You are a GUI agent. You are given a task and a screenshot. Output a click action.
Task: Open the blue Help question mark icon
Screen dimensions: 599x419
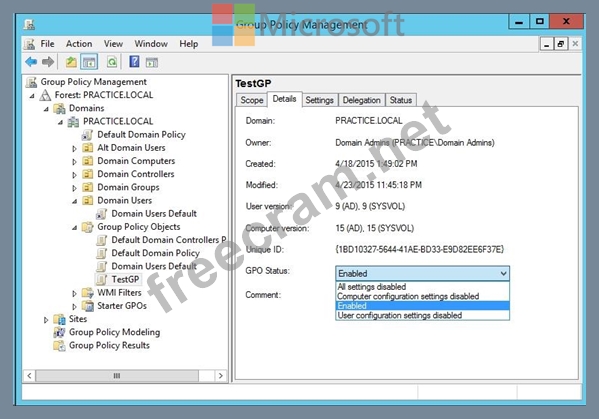(x=134, y=61)
